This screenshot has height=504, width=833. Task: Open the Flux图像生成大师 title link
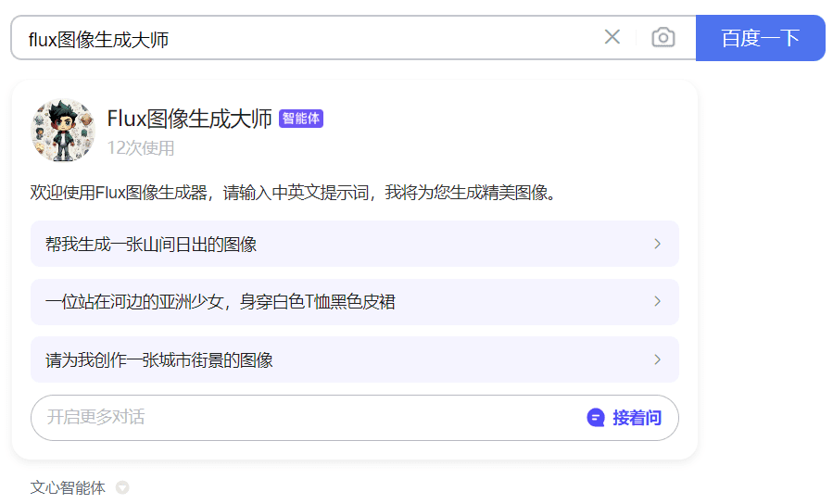(x=190, y=119)
